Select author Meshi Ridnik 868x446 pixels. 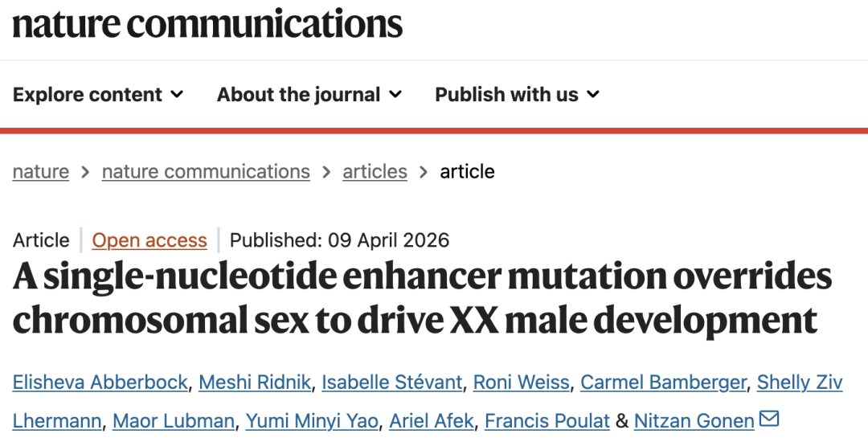pyautogui.click(x=255, y=383)
